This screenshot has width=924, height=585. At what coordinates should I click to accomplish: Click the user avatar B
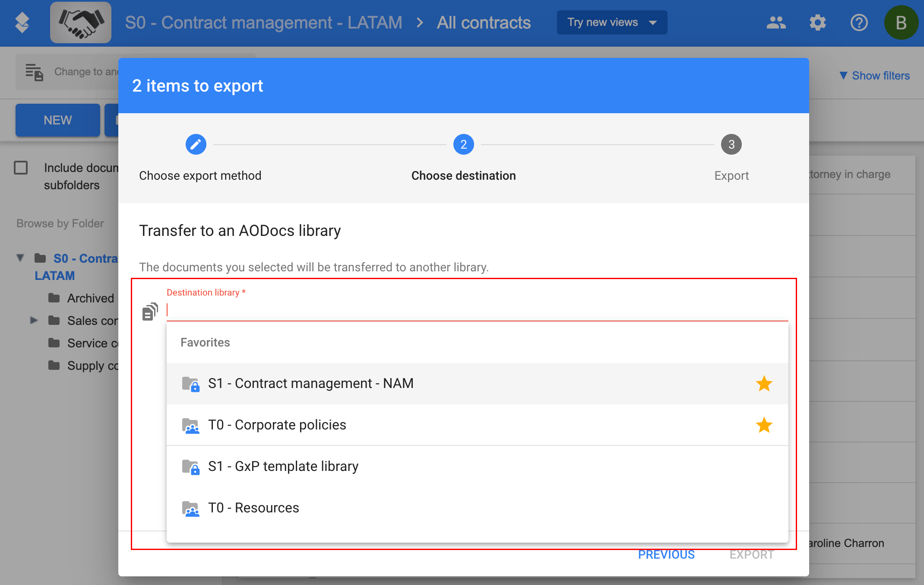pos(901,22)
